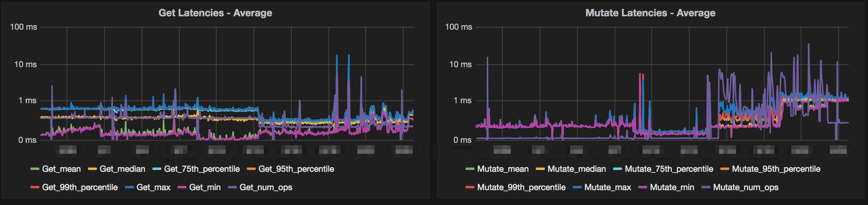Click the Get_mean green legend swatch
Viewport: 868px width, 205px height.
click(x=35, y=169)
